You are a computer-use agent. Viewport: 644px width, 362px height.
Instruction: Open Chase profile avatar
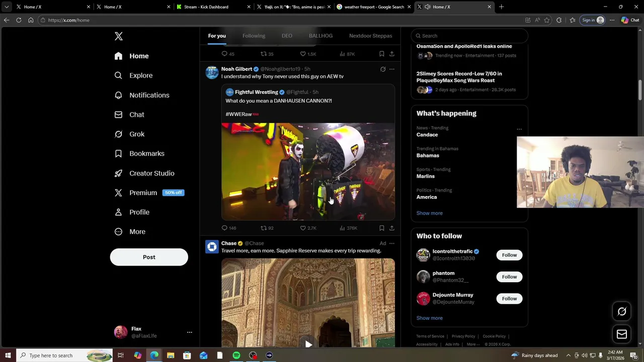pyautogui.click(x=212, y=247)
